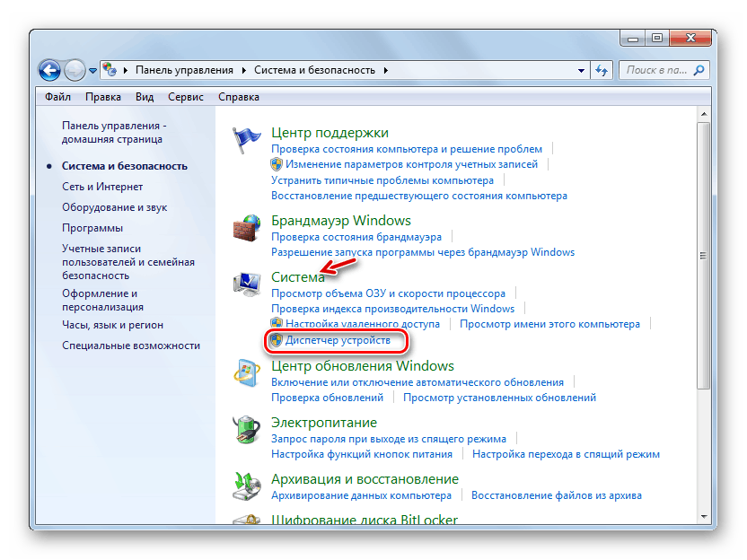Click the search magnifier icon
Viewport: 747px width, 560px height.
click(699, 70)
